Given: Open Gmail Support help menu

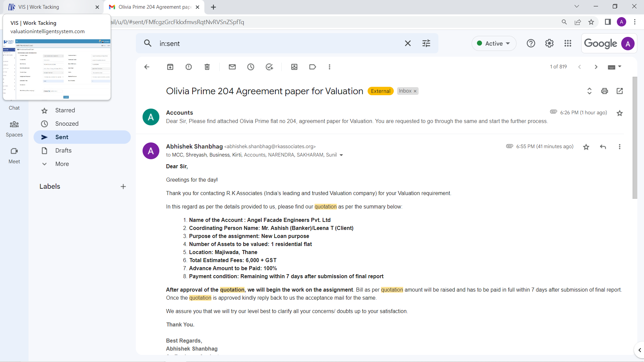Looking at the screenshot, I should pos(531,43).
